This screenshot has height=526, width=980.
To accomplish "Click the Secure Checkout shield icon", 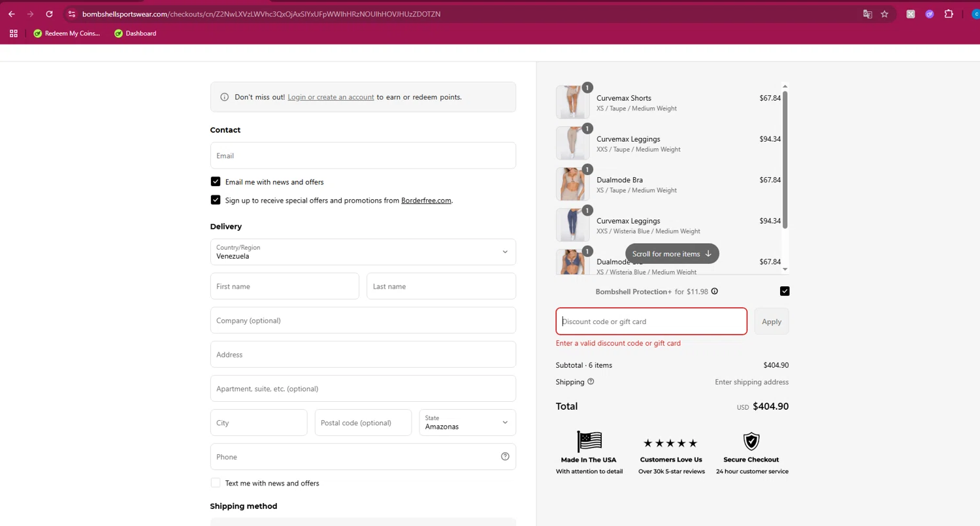I will coord(752,441).
